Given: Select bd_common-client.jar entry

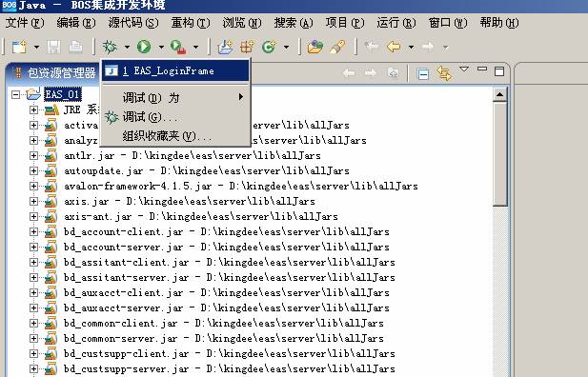Looking at the screenshot, I should tap(224, 323).
